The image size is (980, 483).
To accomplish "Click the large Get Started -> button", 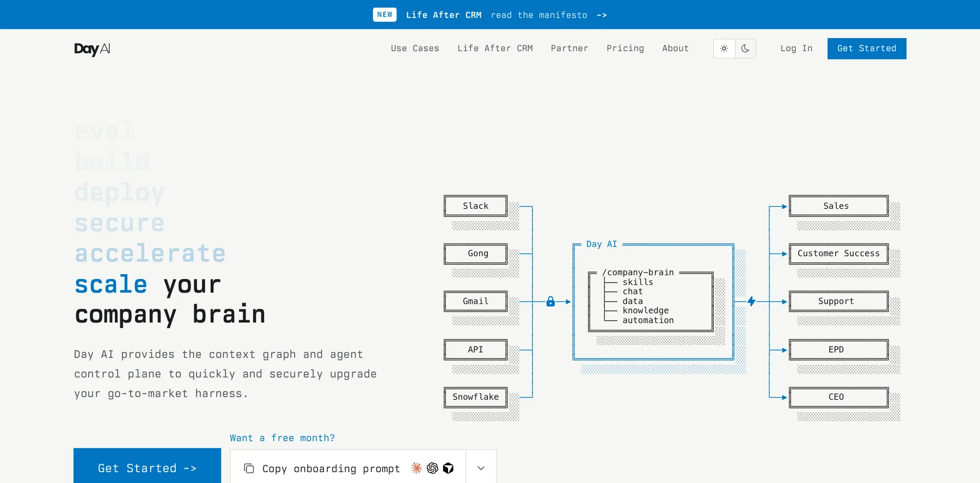I will (148, 466).
